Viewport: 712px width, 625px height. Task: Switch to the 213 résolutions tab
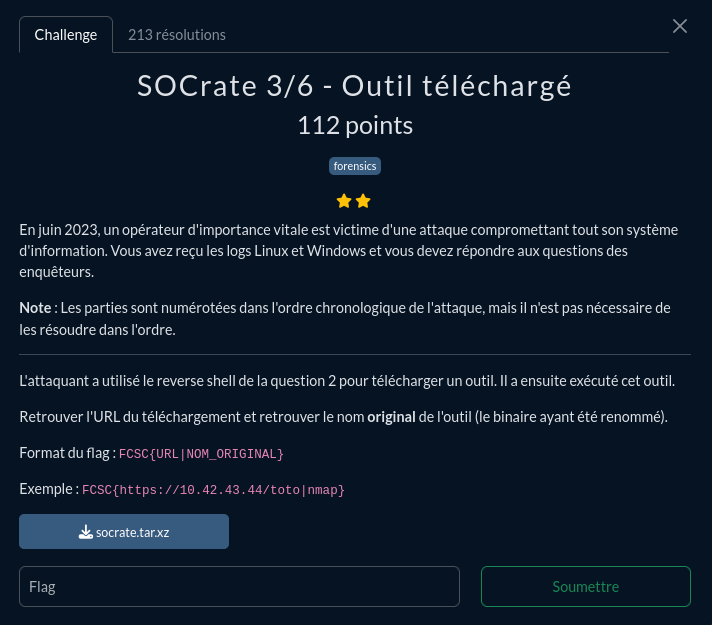177,35
